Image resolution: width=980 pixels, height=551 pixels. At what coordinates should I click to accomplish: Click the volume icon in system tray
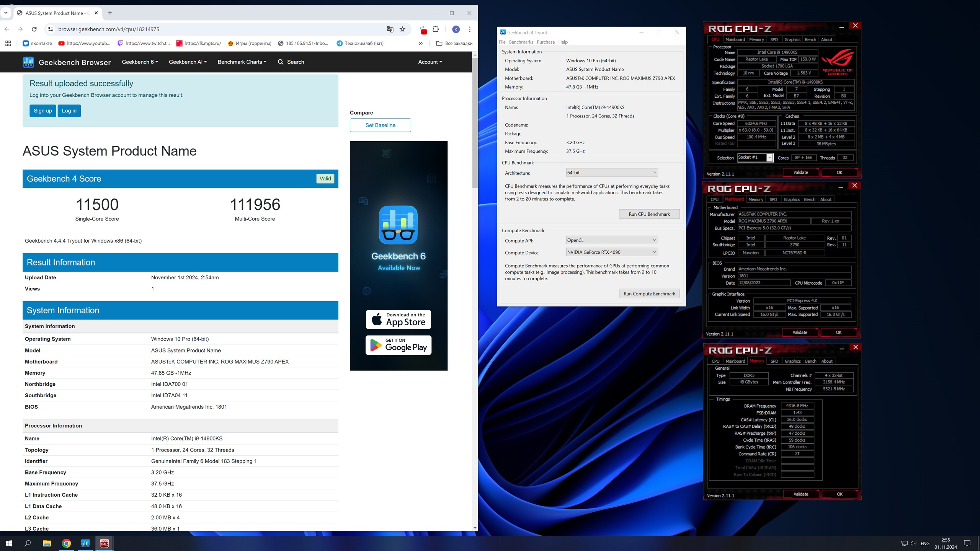[x=913, y=543]
